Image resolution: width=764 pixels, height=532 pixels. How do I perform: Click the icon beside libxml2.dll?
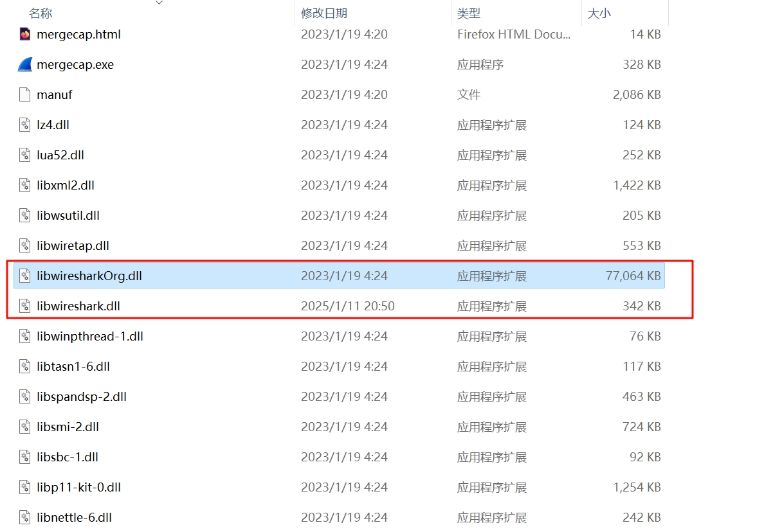[25, 185]
